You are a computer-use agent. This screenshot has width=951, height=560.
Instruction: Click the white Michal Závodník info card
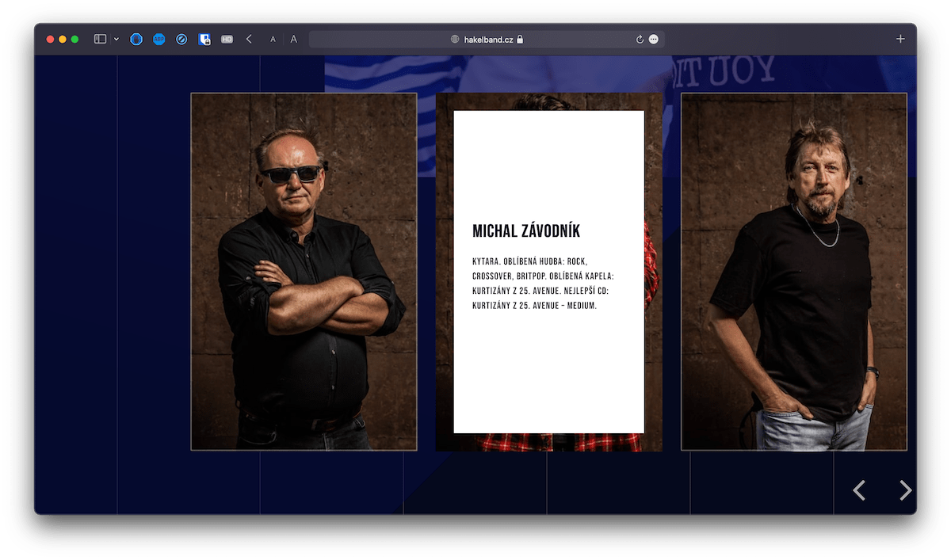548,272
